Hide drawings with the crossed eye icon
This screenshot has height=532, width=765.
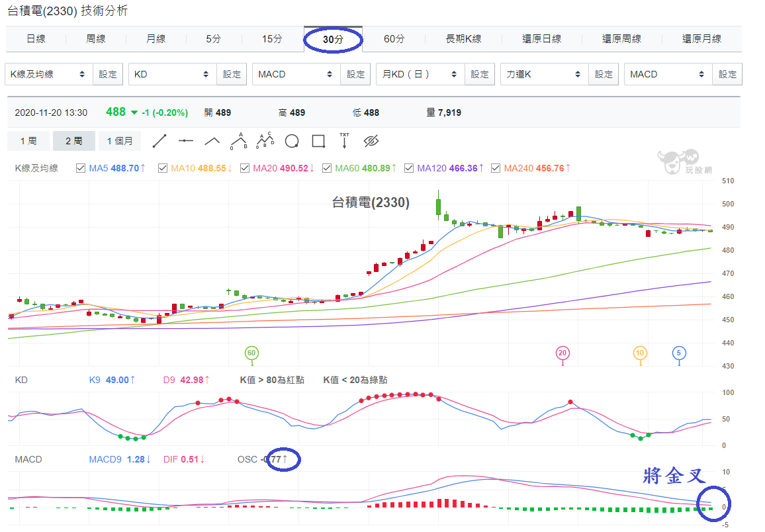(x=371, y=142)
